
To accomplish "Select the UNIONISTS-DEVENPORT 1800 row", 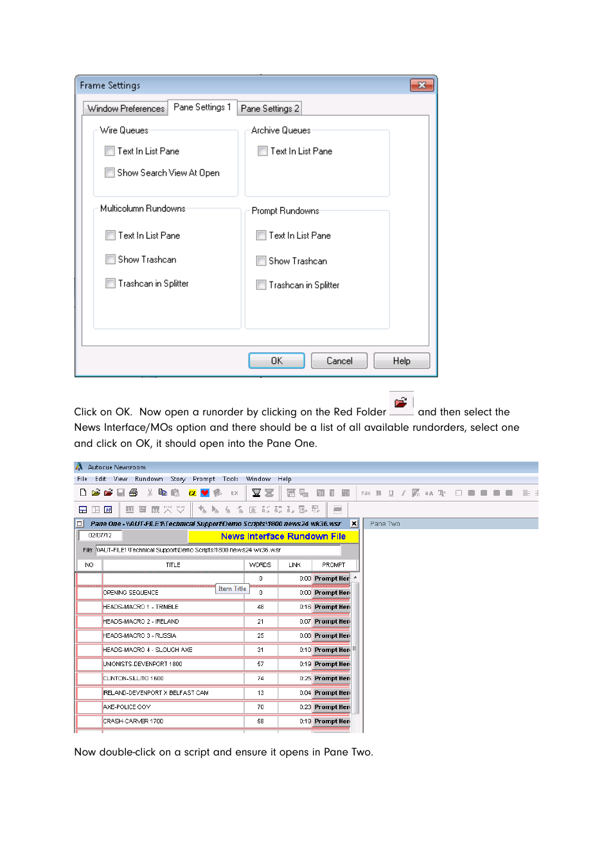I will tap(213, 664).
